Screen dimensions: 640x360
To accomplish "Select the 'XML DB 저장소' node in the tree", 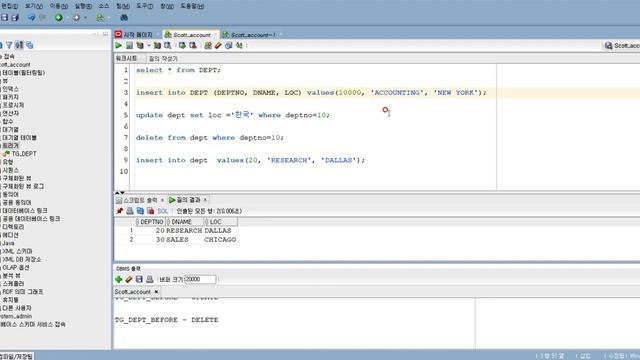I will [x=21, y=260].
